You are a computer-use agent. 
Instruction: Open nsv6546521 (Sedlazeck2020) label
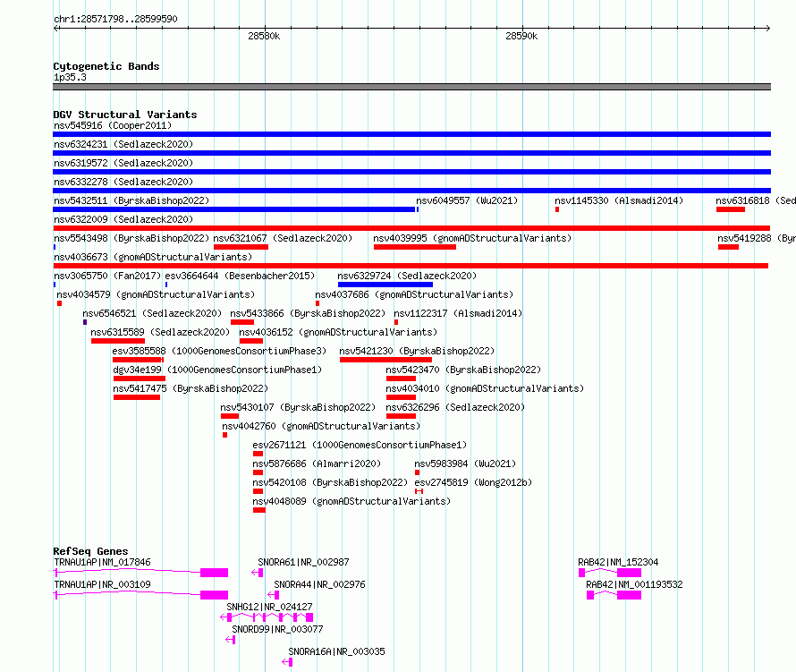(152, 313)
